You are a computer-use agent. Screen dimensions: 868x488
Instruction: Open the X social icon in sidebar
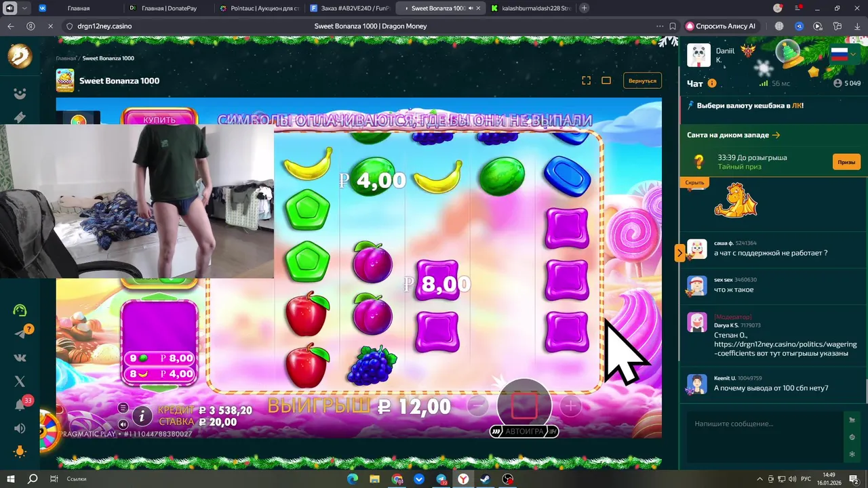[20, 382]
